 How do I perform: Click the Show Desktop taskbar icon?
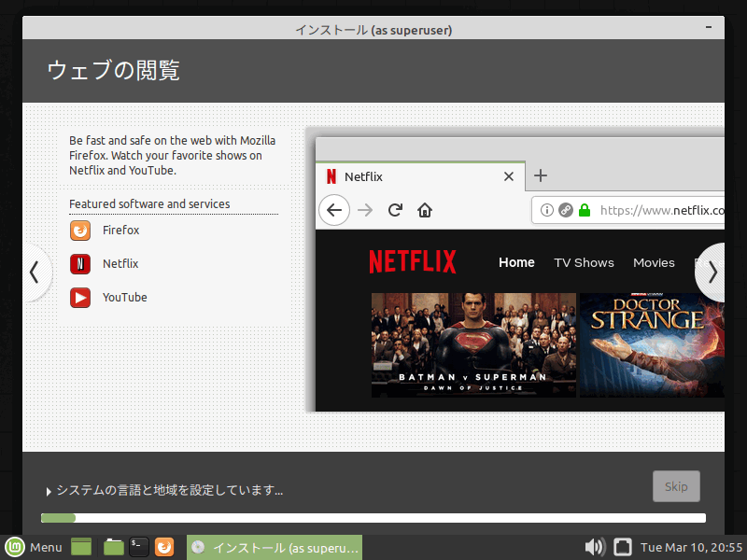pos(81,547)
